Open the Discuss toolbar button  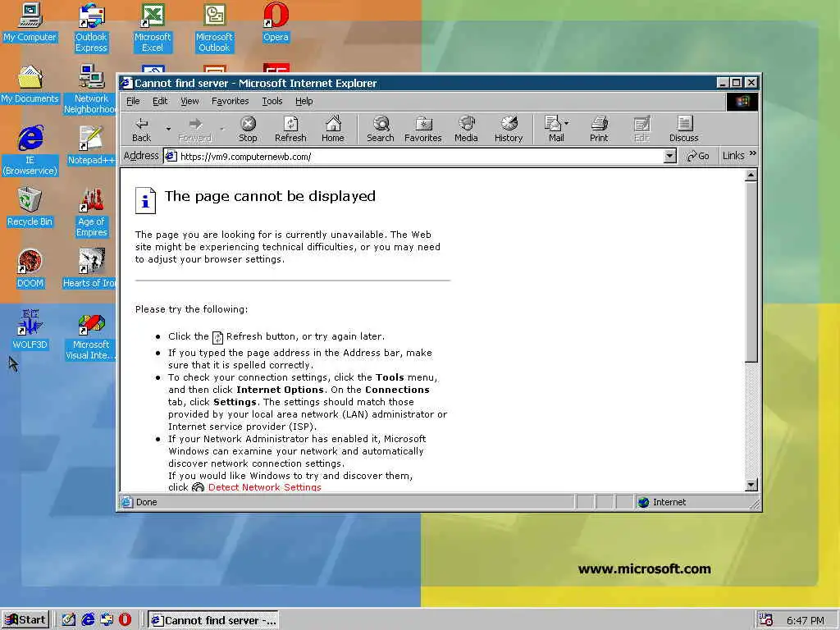click(683, 129)
